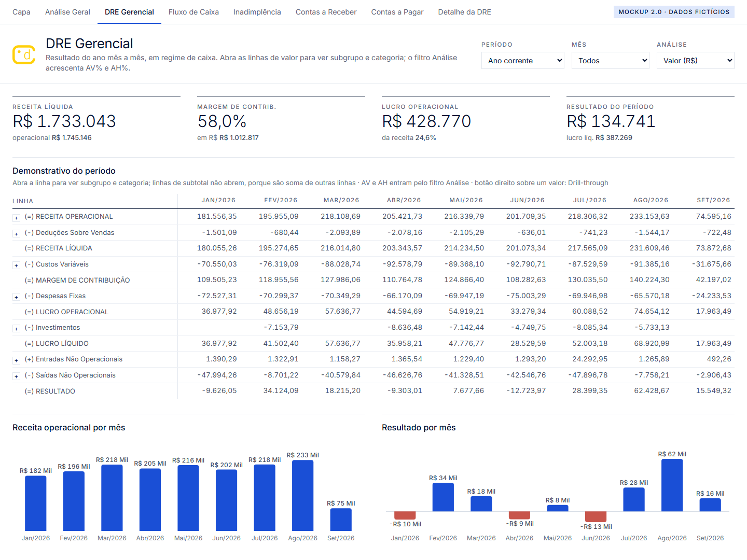This screenshot has height=560, width=747.
Task: Click the RESULTADO cell 62.428,67
Action: 652,390
